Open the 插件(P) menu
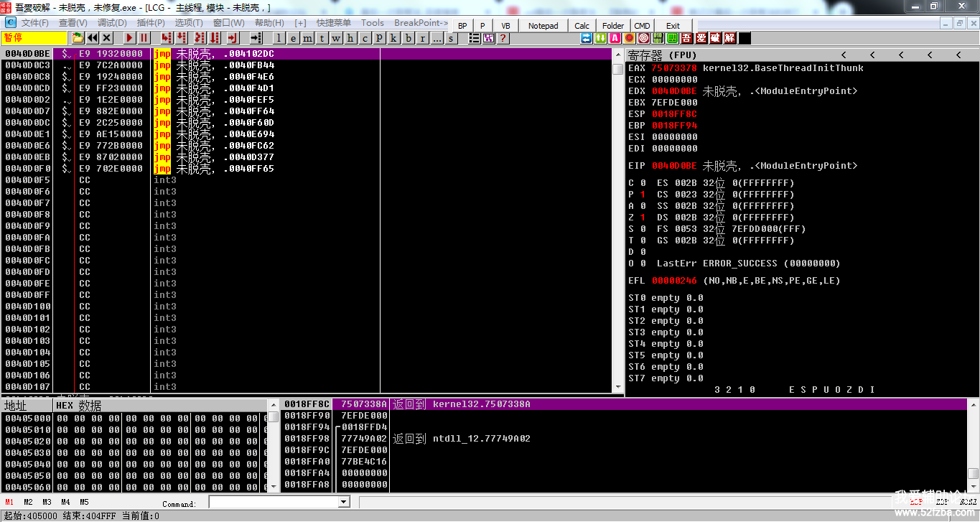This screenshot has width=980, height=522. [x=151, y=22]
